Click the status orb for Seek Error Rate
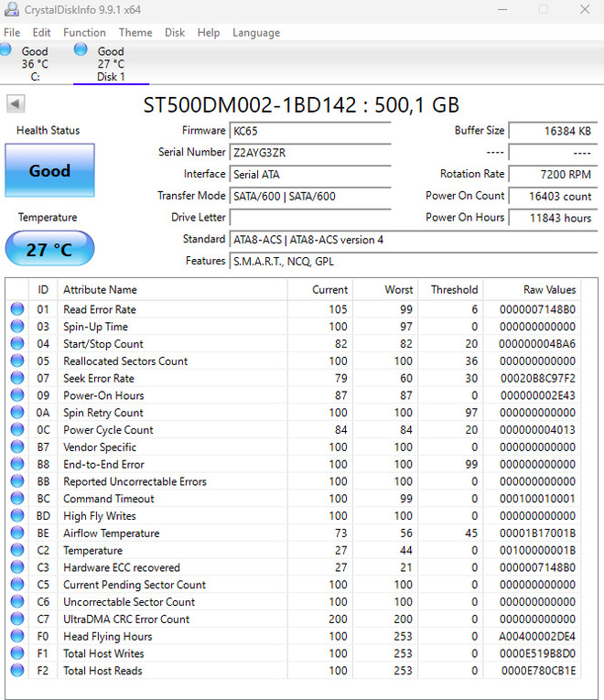604x700 pixels. point(17,378)
